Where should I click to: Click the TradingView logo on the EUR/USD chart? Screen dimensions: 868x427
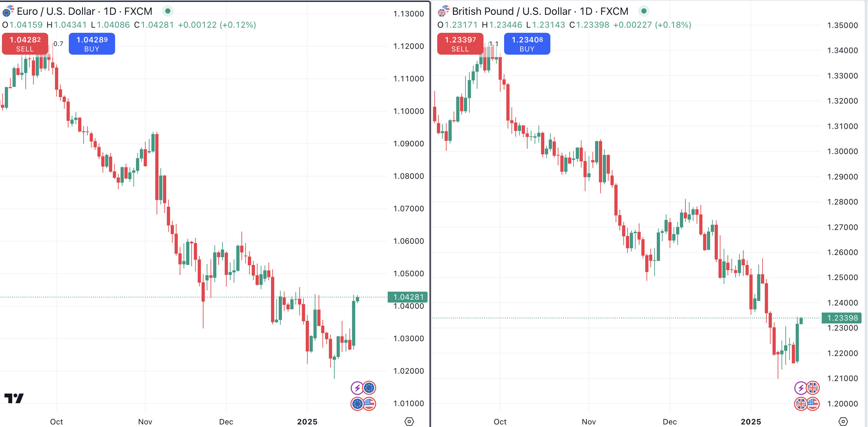[14, 398]
